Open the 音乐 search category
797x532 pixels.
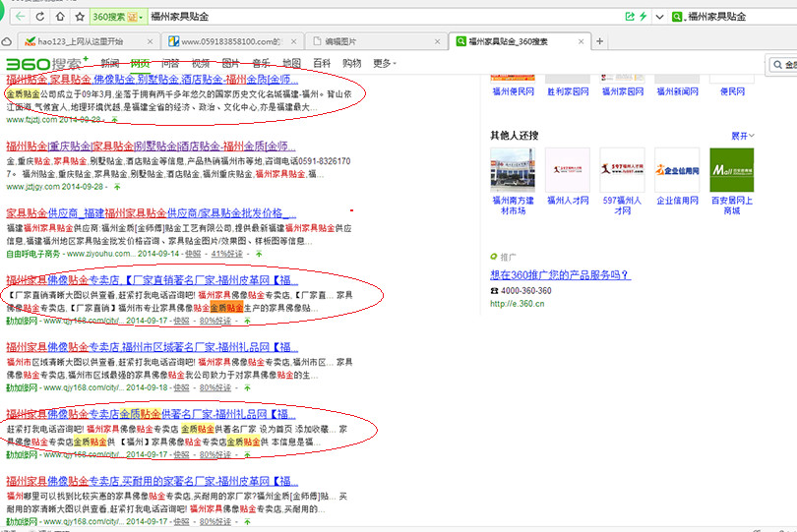[262, 64]
